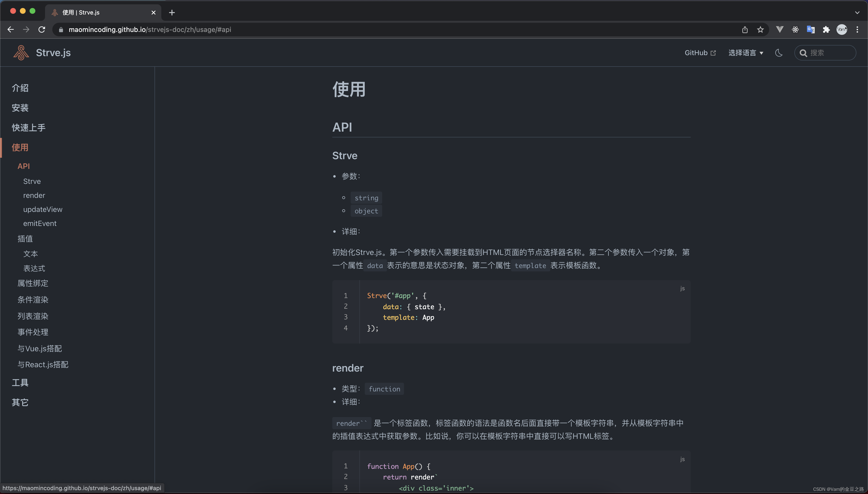
Task: Toggle dark mode with the moon icon
Action: pyautogui.click(x=779, y=52)
